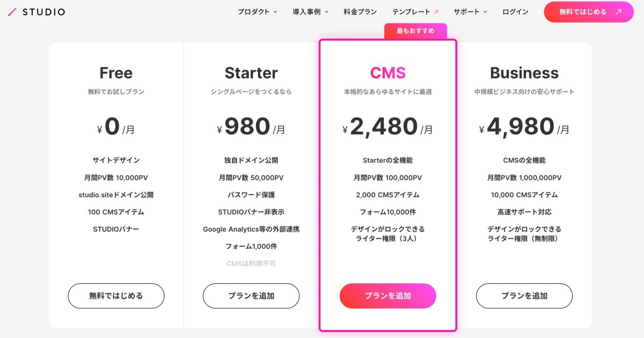Add the Business plan with プランを追加
This screenshot has height=338, width=644.
(524, 296)
